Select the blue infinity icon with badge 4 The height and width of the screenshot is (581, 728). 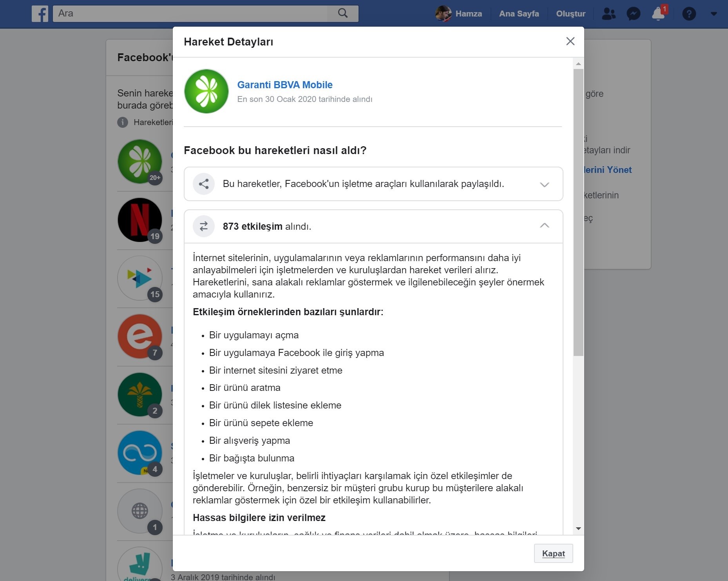140,453
